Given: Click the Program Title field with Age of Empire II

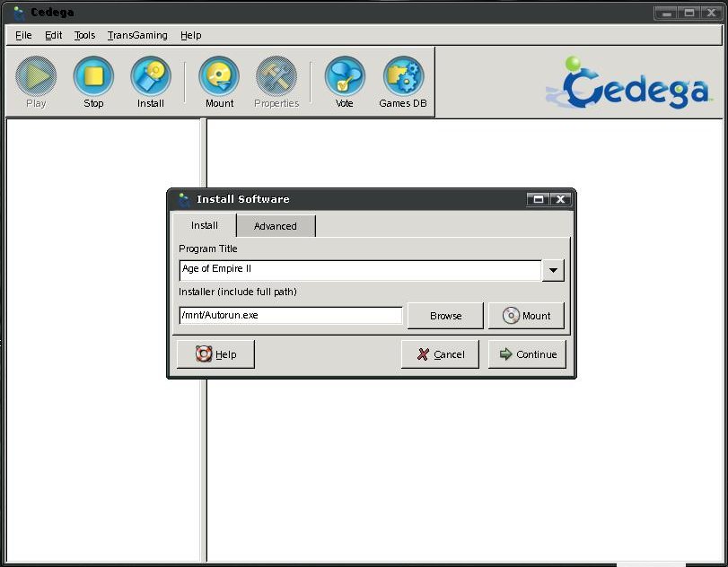Looking at the screenshot, I should [360, 270].
